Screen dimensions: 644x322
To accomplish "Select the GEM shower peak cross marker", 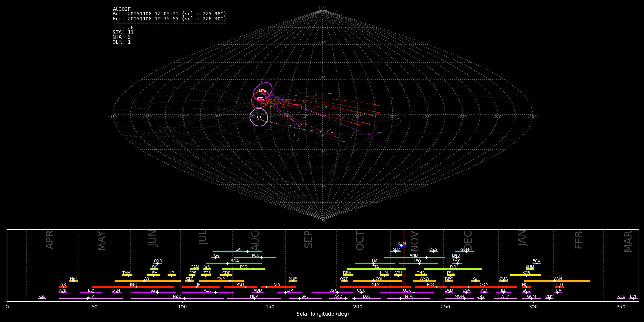I will [466, 252].
